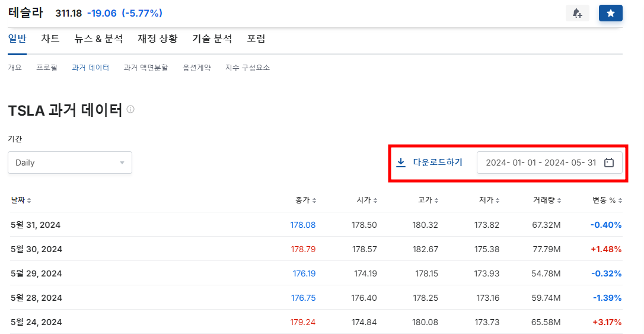Click volume value 77.79M
The width and height of the screenshot is (644, 334).
click(x=546, y=249)
